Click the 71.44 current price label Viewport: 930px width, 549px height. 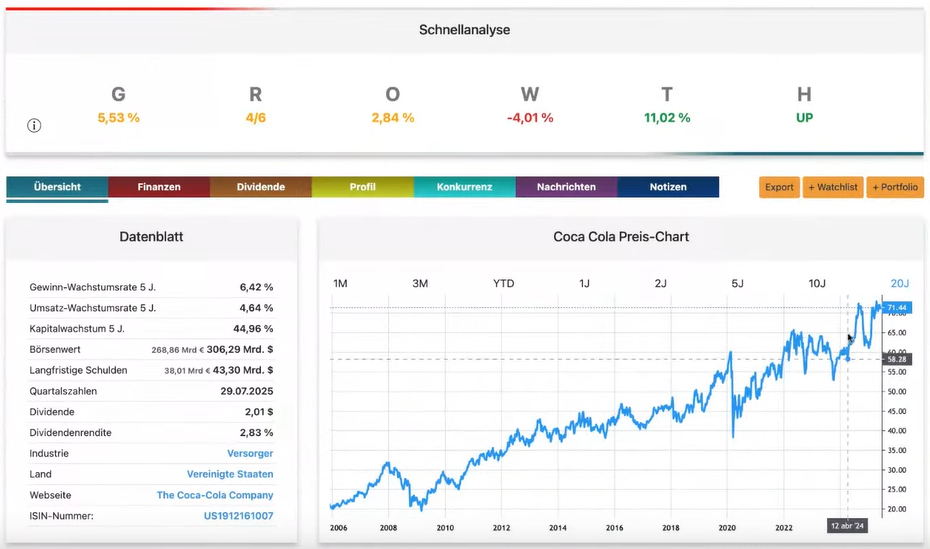point(896,308)
